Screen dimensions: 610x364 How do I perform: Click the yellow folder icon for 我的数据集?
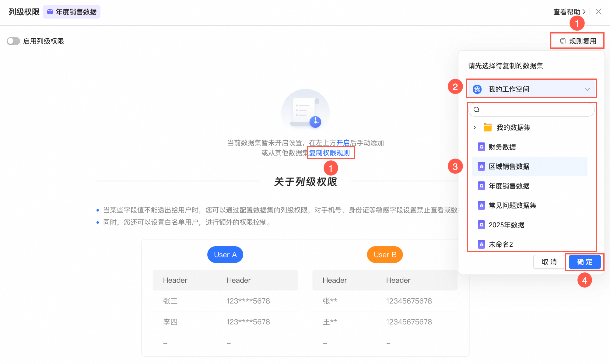(x=488, y=128)
